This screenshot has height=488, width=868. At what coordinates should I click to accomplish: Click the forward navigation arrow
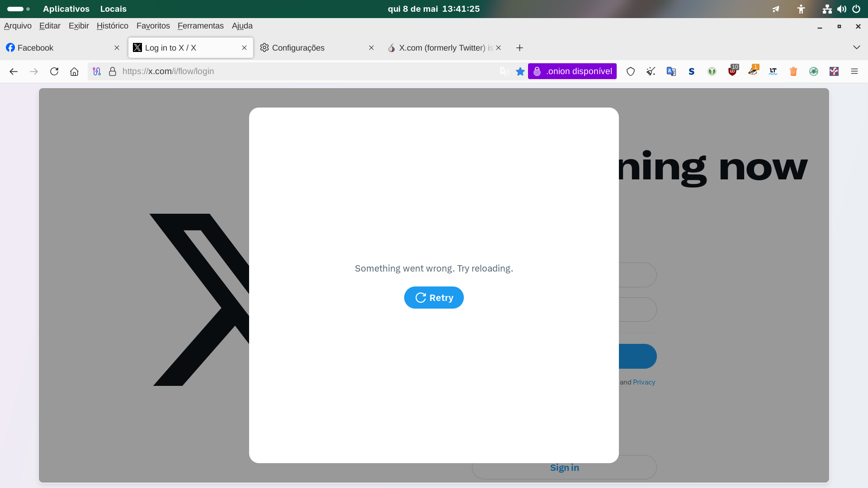34,71
